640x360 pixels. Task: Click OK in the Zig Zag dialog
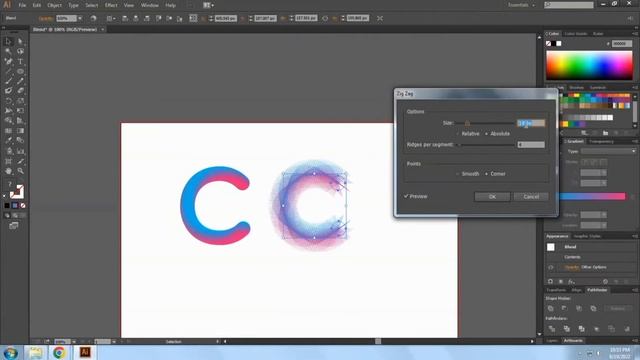click(x=492, y=197)
